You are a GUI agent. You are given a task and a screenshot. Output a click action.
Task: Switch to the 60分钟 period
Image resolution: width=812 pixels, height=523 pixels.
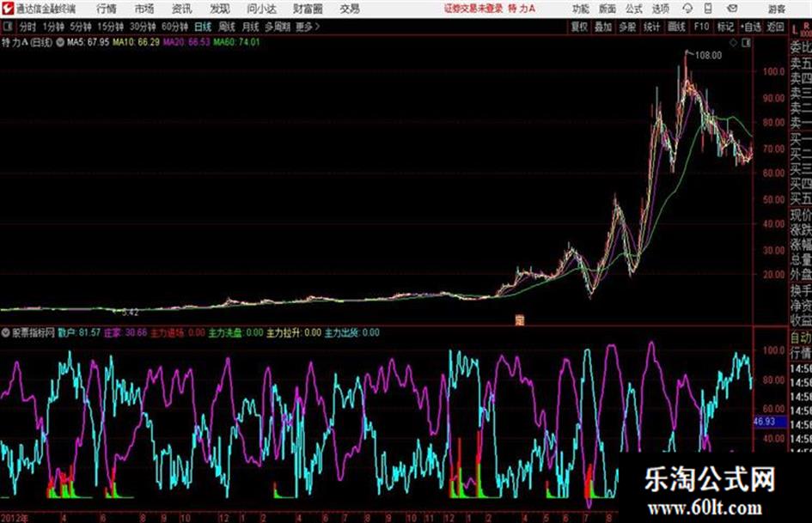(x=174, y=27)
